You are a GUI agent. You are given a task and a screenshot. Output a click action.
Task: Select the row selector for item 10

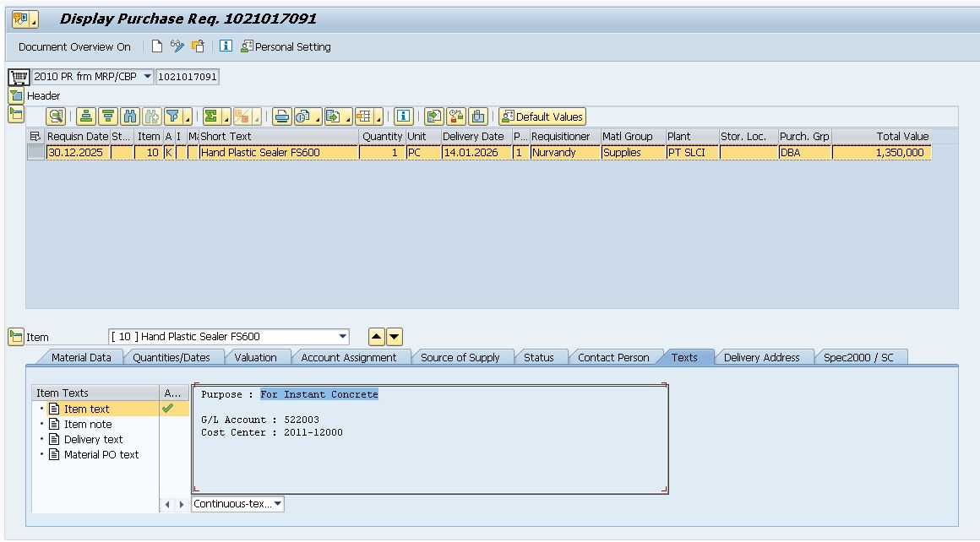(35, 153)
